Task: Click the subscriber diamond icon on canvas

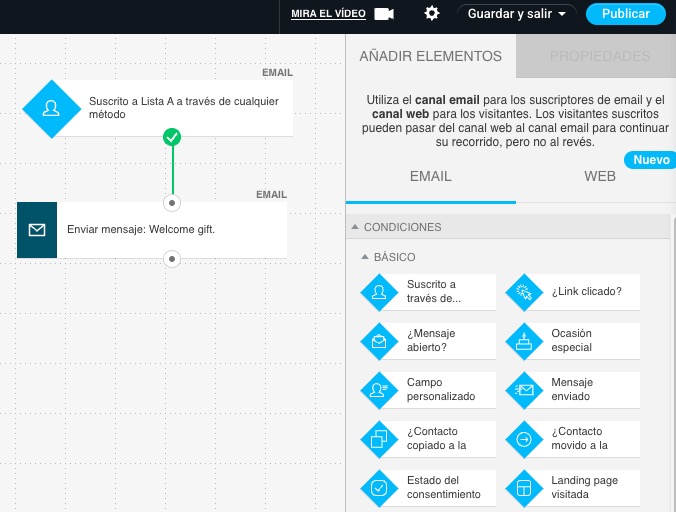Action: pos(51,109)
